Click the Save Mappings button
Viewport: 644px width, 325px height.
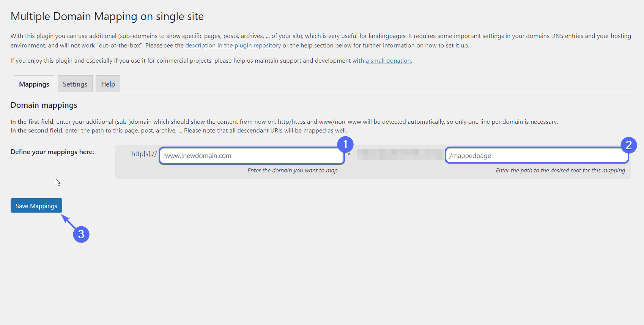(36, 206)
